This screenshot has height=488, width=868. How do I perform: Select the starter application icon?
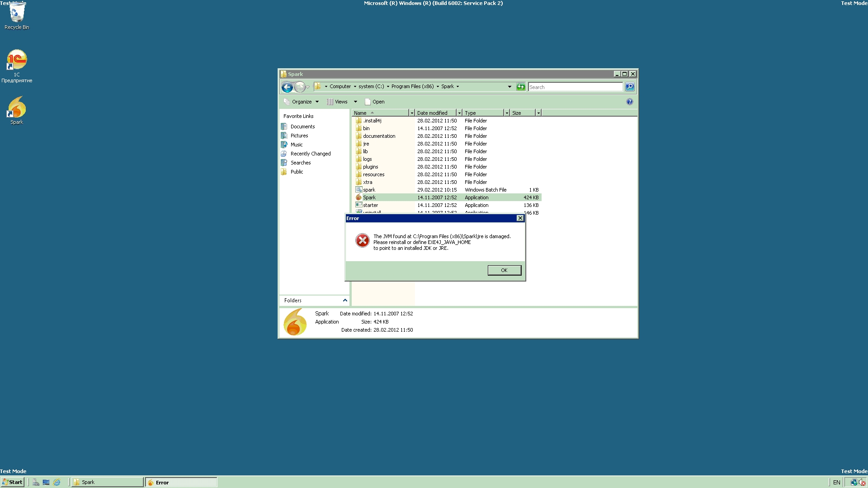coord(359,205)
